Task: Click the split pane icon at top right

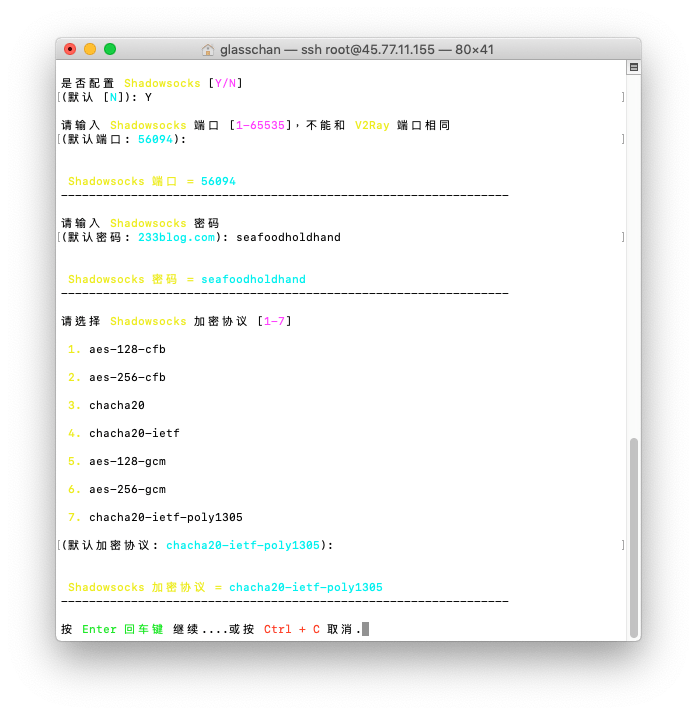Action: tap(634, 67)
